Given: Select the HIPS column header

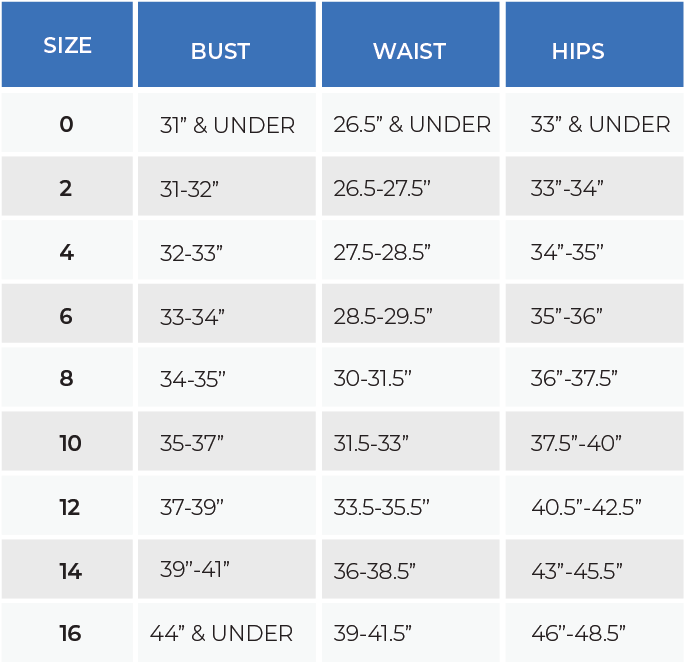Looking at the screenshot, I should coord(578,52).
